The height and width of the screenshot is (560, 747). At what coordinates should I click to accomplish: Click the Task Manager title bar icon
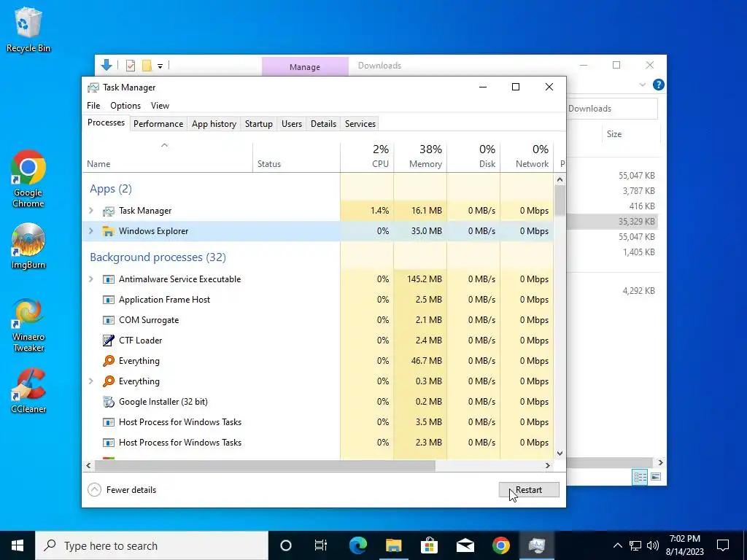[93, 87]
